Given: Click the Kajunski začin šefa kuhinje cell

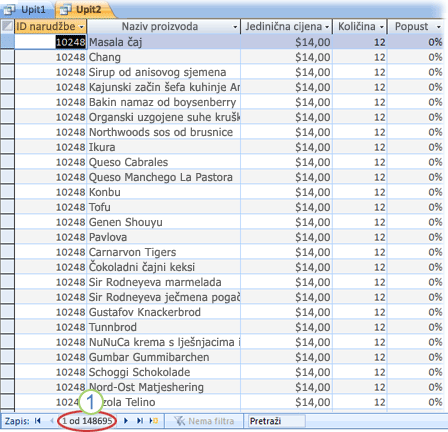Looking at the screenshot, I should (x=164, y=87).
